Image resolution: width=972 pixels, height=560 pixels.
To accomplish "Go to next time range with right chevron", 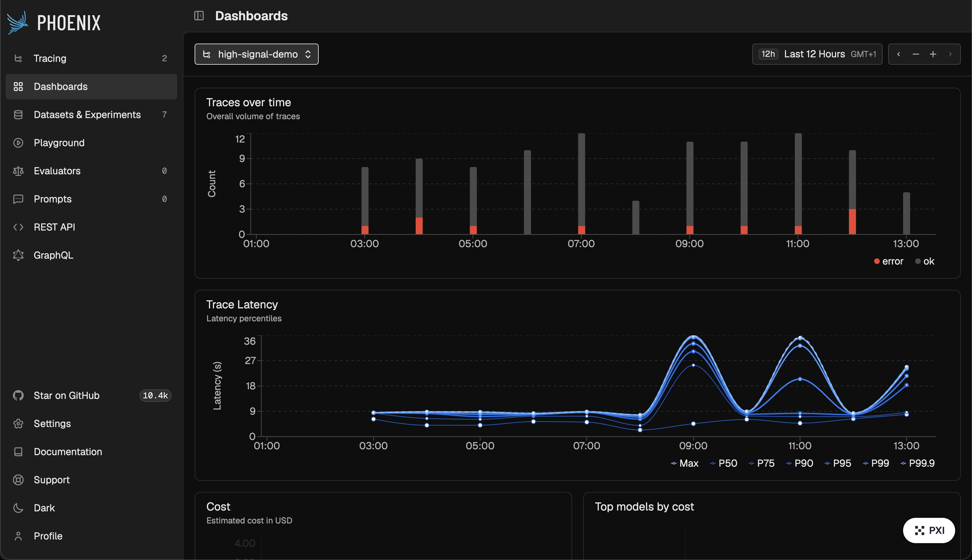I will pos(950,54).
